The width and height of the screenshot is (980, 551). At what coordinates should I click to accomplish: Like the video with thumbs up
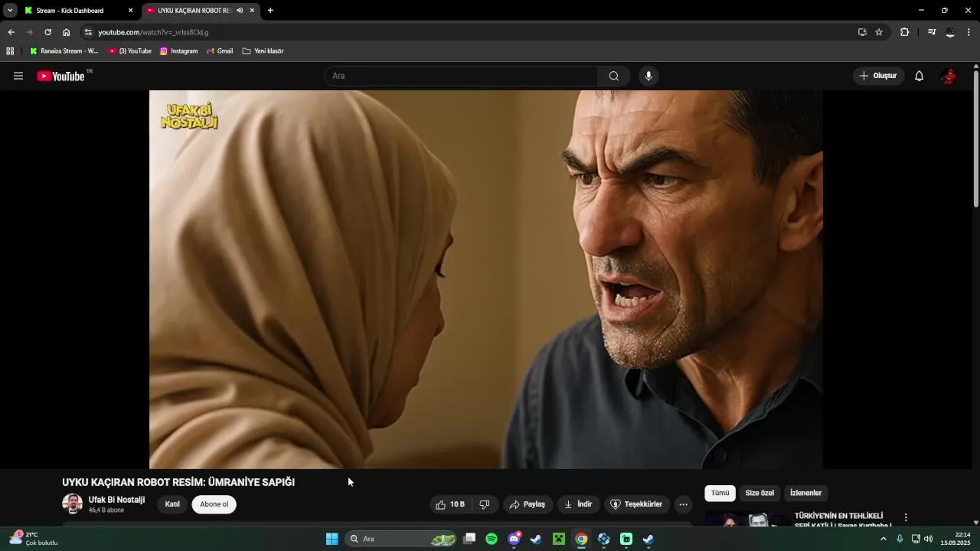pyautogui.click(x=450, y=504)
